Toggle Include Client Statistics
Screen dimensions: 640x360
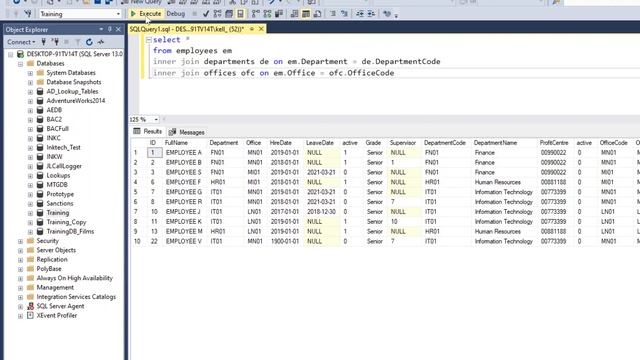pyautogui.click(x=279, y=14)
